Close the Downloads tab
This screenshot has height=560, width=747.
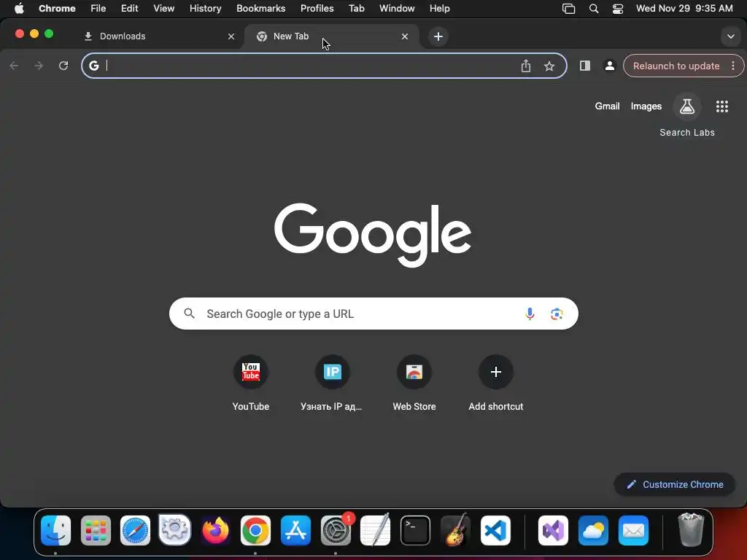coord(231,36)
